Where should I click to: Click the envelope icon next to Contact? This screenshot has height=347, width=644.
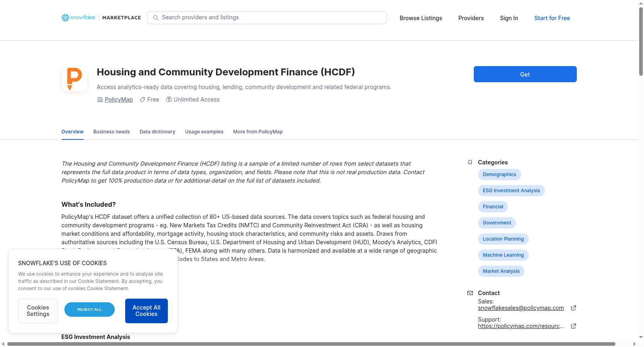tap(470, 293)
